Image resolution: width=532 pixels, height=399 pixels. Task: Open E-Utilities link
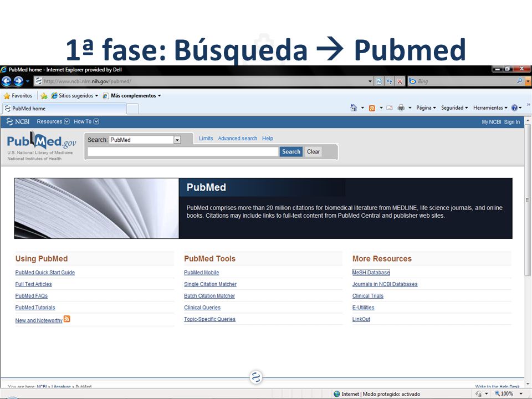(x=364, y=308)
